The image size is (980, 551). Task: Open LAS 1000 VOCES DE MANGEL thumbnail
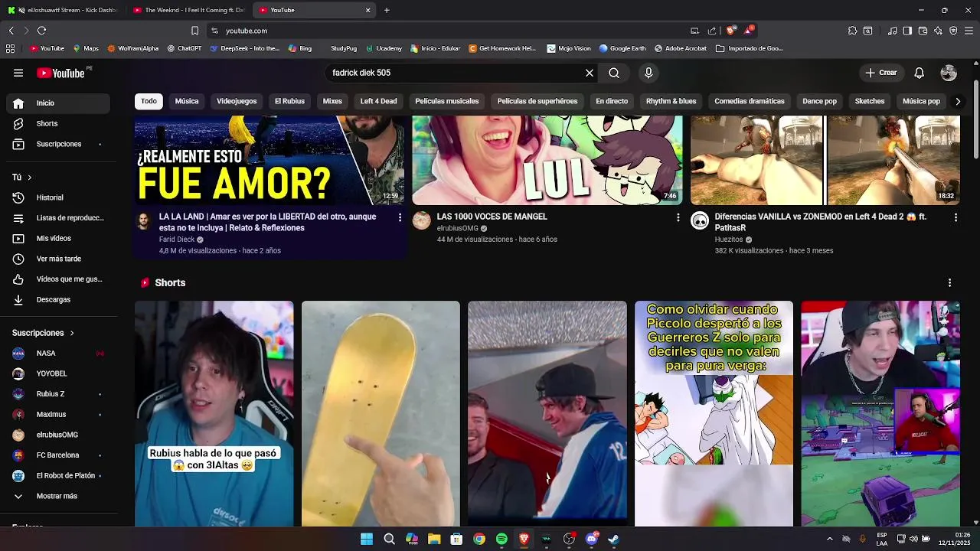547,160
